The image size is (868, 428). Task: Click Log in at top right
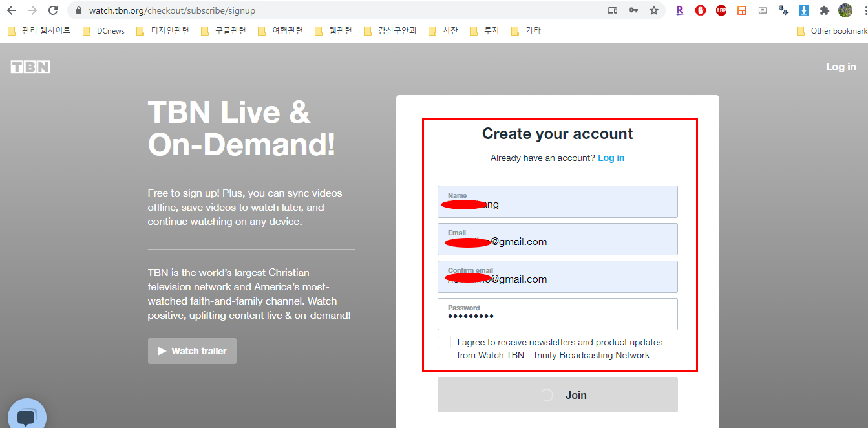(x=841, y=67)
